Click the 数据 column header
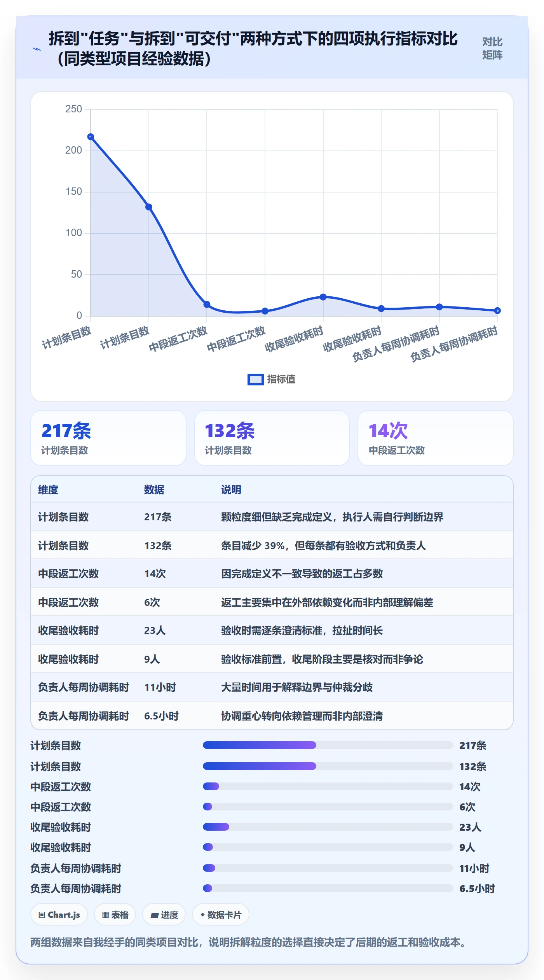 (154, 490)
